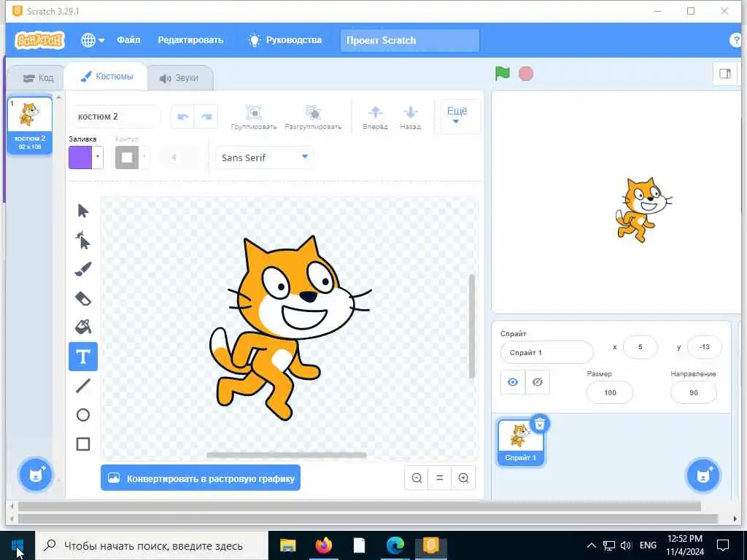
Task: Show the sprite with eye icon
Action: pos(513,382)
